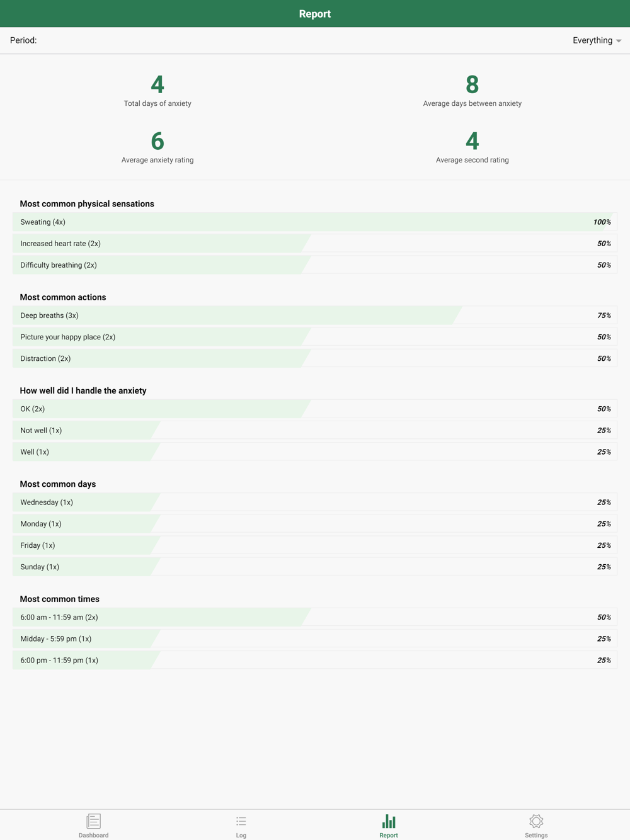Tap the Total days of anxiety stat
This screenshot has width=630, height=840.
[x=157, y=90]
